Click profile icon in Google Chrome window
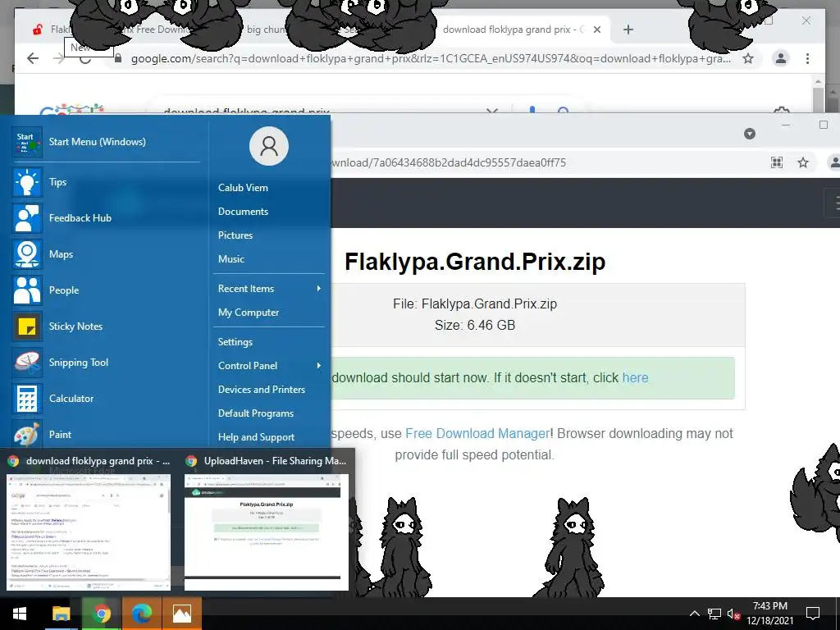This screenshot has height=630, width=840. click(781, 58)
